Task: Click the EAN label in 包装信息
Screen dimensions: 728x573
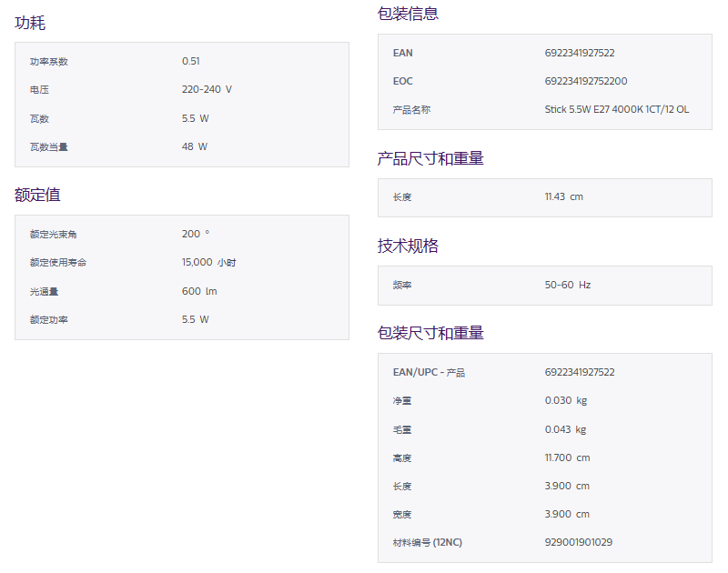Action: click(403, 53)
